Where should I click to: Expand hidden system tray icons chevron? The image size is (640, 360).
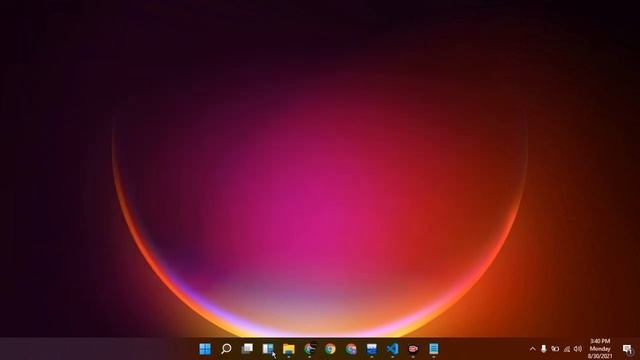(x=532, y=349)
